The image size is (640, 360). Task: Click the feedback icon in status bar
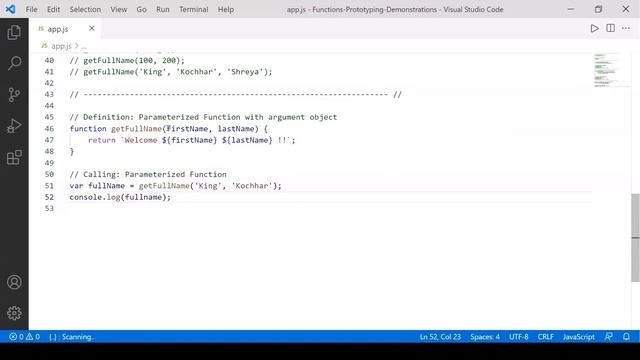point(609,337)
